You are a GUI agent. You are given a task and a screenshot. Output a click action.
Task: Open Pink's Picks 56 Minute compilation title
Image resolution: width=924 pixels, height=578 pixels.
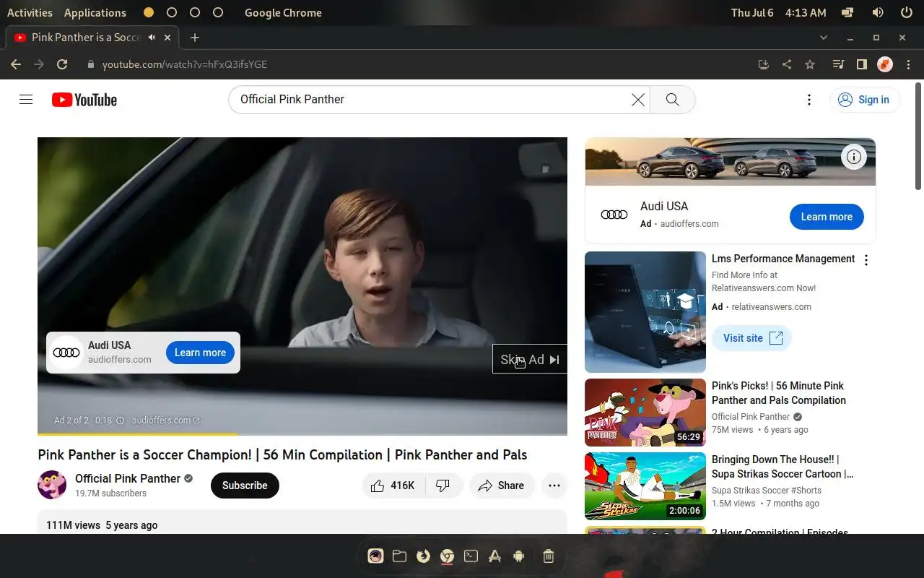pos(779,393)
